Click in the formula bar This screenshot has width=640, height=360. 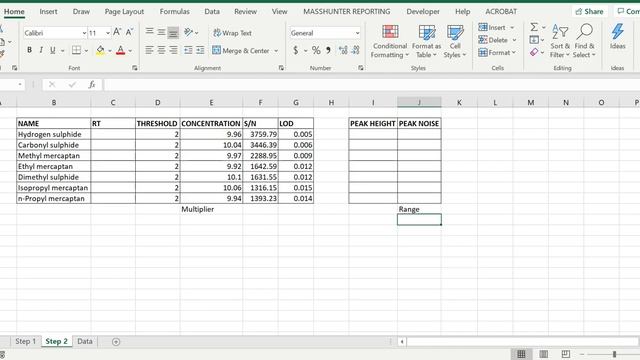pos(371,84)
